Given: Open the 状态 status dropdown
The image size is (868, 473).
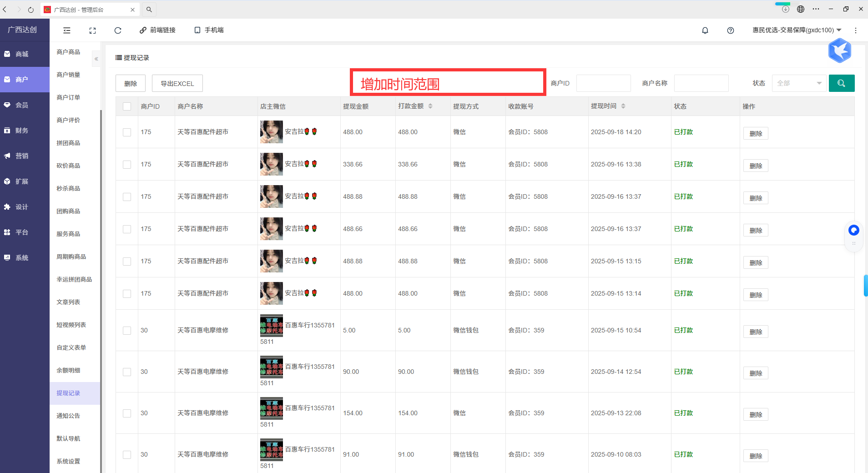Looking at the screenshot, I should [x=799, y=83].
